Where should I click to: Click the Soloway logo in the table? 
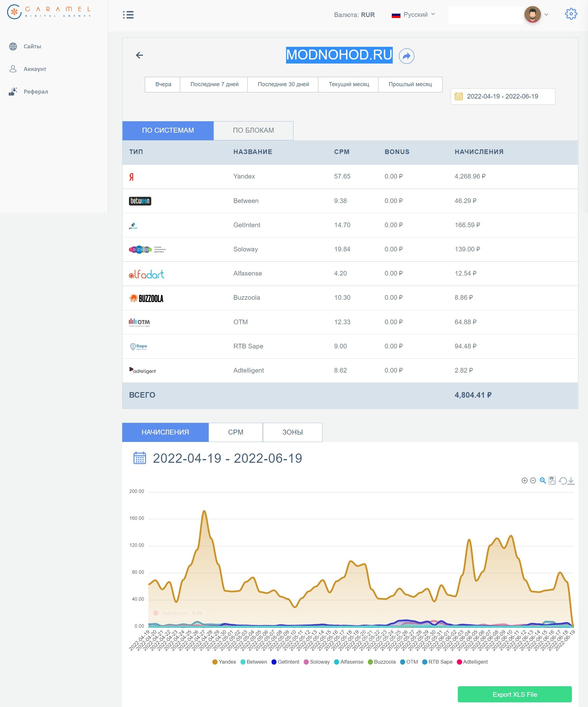(148, 250)
